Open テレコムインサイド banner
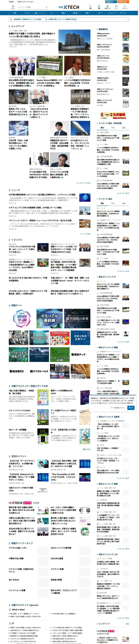 [x=39, y=355]
